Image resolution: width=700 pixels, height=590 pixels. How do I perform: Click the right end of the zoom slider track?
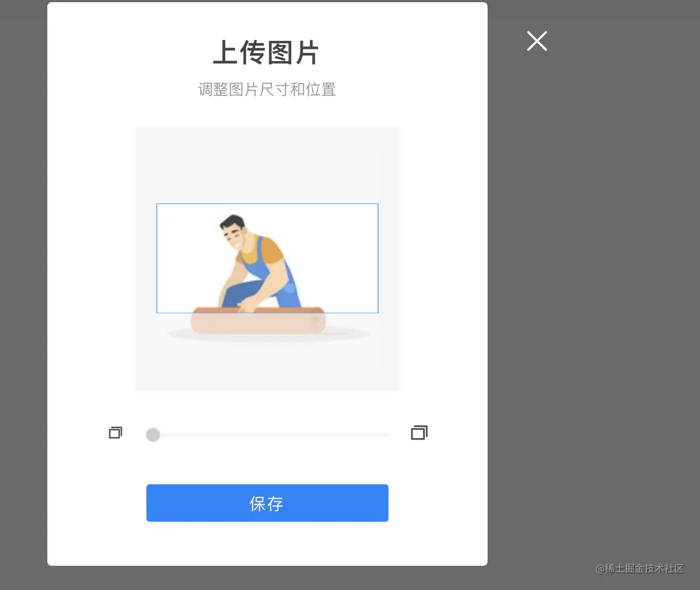coord(386,435)
